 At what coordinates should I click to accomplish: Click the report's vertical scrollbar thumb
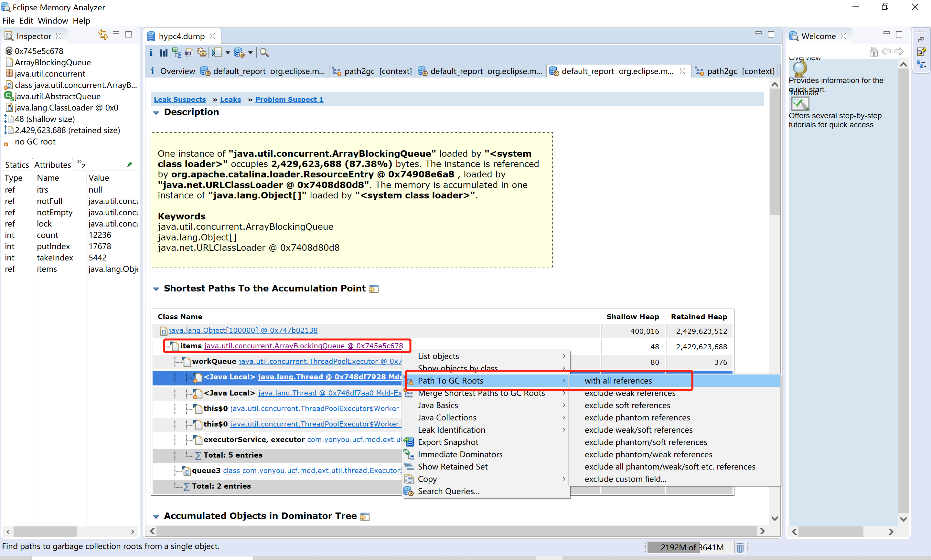tap(775, 151)
